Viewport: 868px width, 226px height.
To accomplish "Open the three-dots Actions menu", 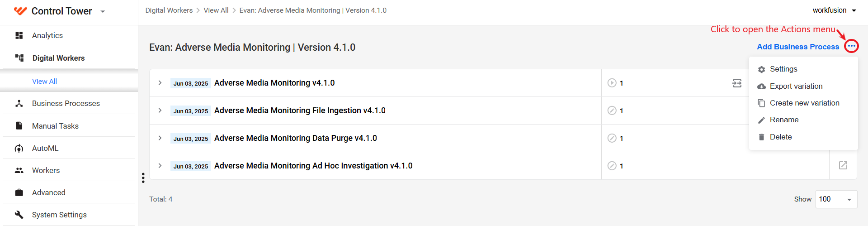I will [x=851, y=46].
